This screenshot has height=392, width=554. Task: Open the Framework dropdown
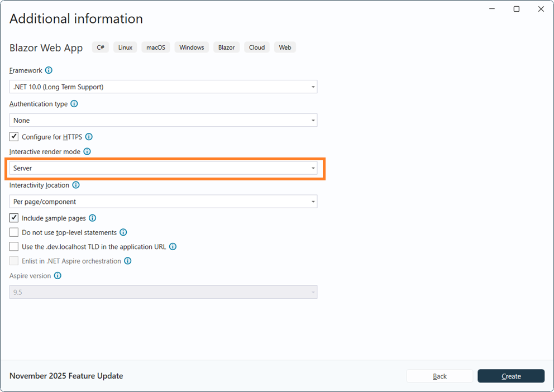[163, 87]
